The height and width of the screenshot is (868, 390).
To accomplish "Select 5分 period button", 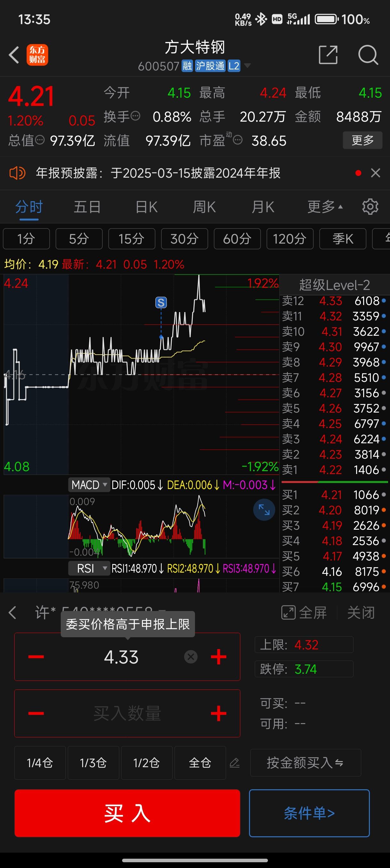I will click(79, 239).
